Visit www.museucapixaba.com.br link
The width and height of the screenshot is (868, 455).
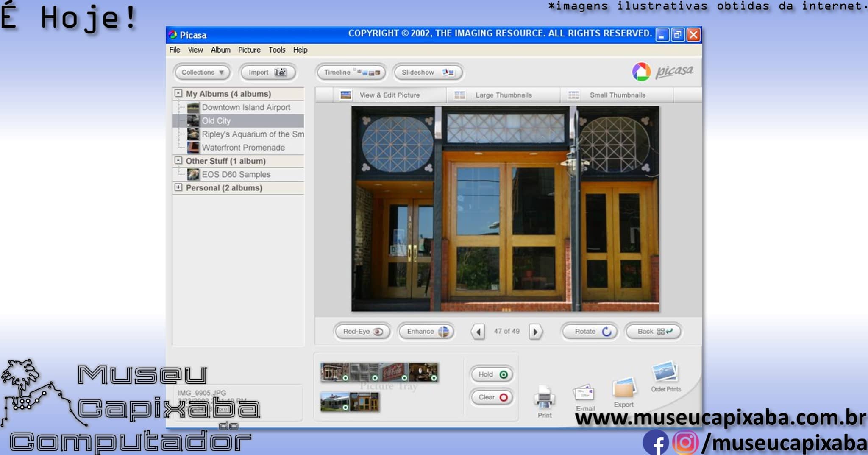721,418
